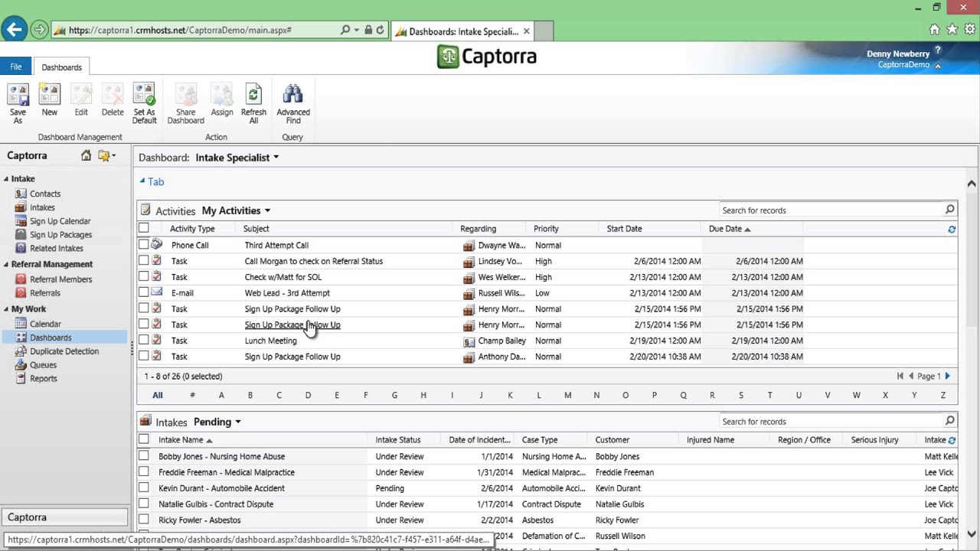Check the Lunch Meeting row checkbox
980x551 pixels.
click(144, 341)
